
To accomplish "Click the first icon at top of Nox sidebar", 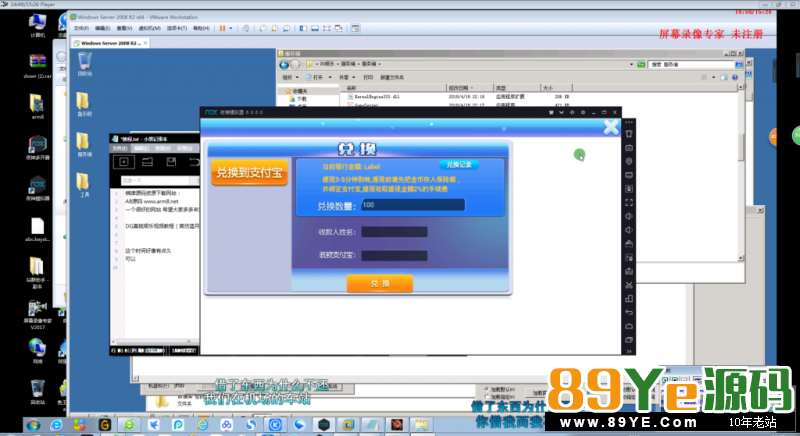I will (629, 134).
